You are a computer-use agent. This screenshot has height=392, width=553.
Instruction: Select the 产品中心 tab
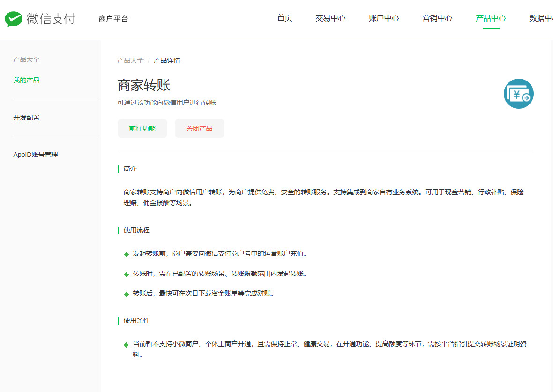[491, 18]
